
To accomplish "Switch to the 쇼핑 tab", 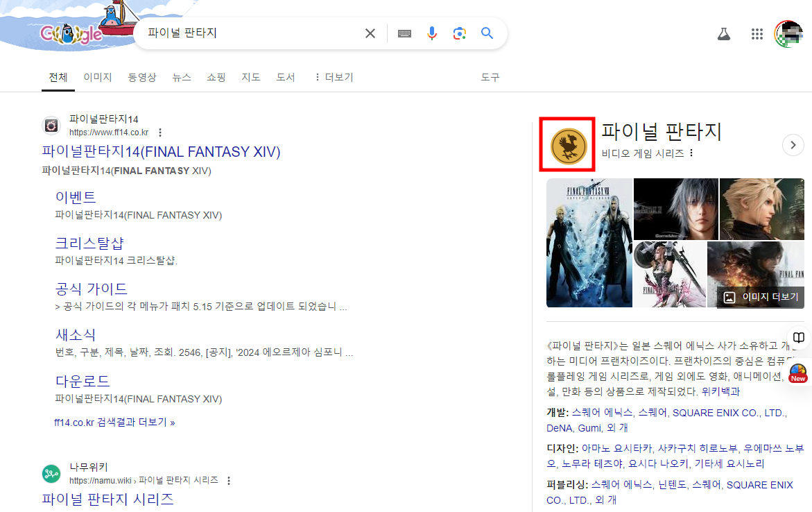I will (216, 77).
